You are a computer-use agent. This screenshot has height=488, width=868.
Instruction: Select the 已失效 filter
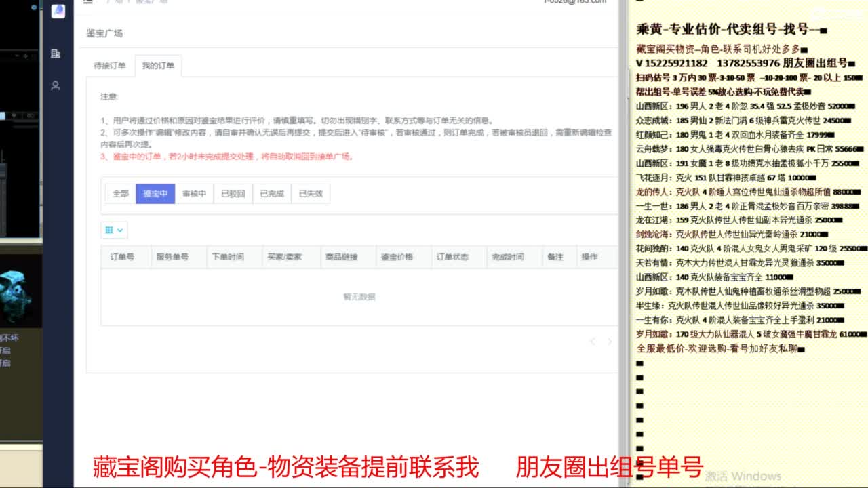(x=311, y=193)
